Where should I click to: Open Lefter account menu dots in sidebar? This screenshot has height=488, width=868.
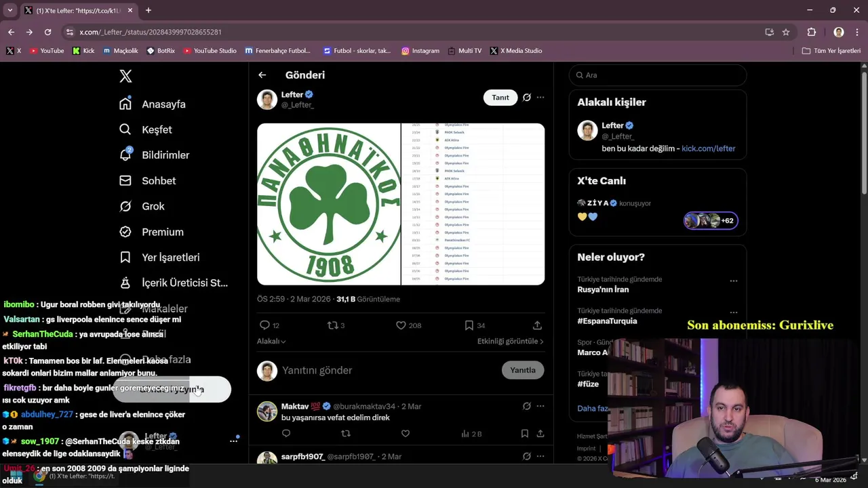(x=233, y=441)
